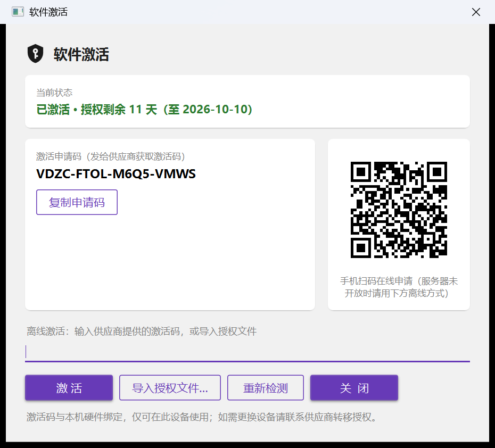Click 重新检测 to recheck the license
This screenshot has height=448, width=495.
(266, 388)
